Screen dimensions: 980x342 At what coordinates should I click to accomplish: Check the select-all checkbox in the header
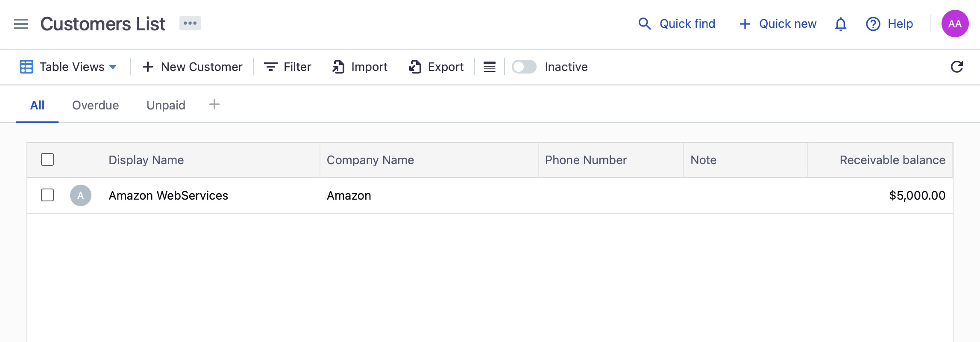coord(46,159)
